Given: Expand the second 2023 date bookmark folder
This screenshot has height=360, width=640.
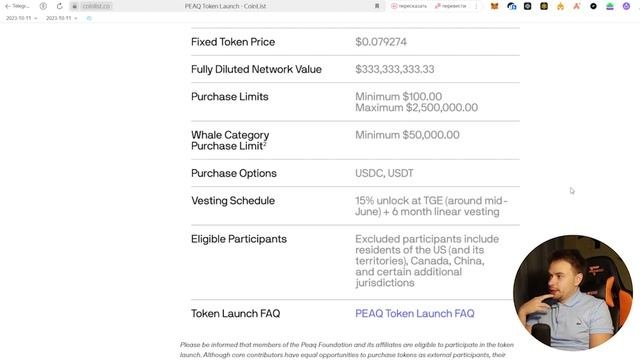Looking at the screenshot, I should [61, 18].
